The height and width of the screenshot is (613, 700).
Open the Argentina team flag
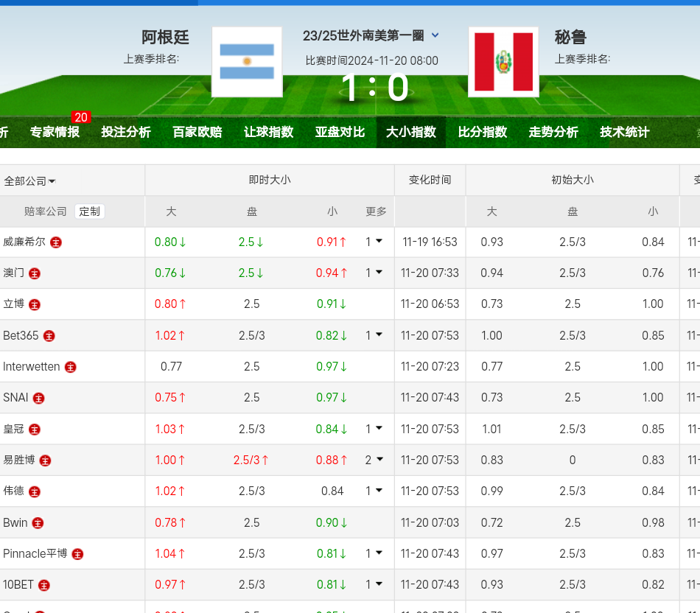(247, 62)
